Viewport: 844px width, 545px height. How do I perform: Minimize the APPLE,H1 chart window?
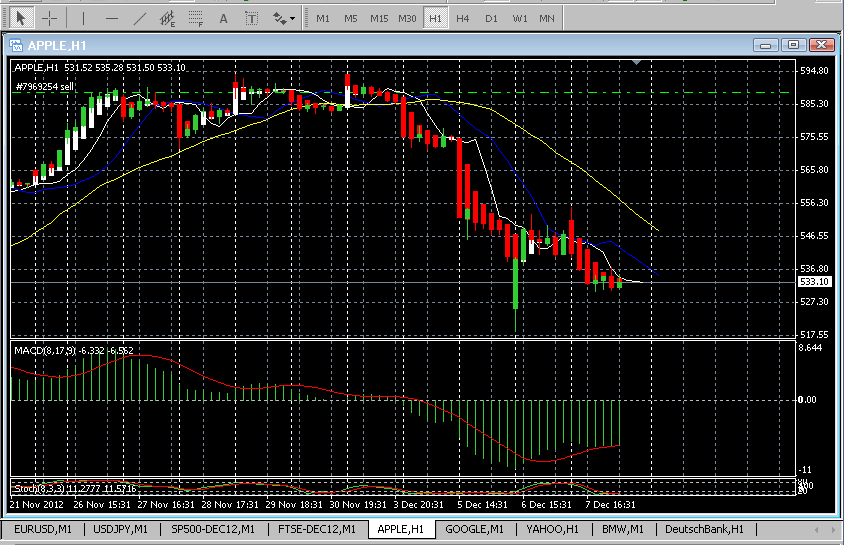point(765,45)
